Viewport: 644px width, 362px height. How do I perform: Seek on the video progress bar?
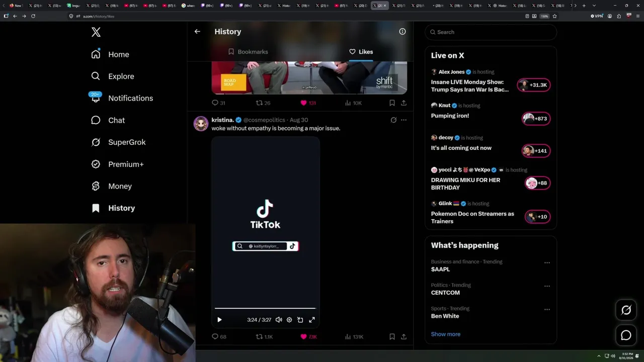265,308
